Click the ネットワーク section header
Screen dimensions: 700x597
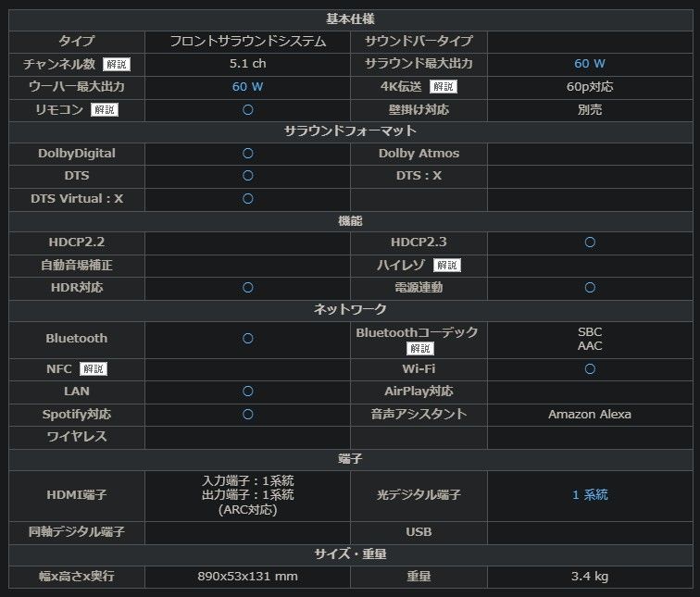[350, 309]
